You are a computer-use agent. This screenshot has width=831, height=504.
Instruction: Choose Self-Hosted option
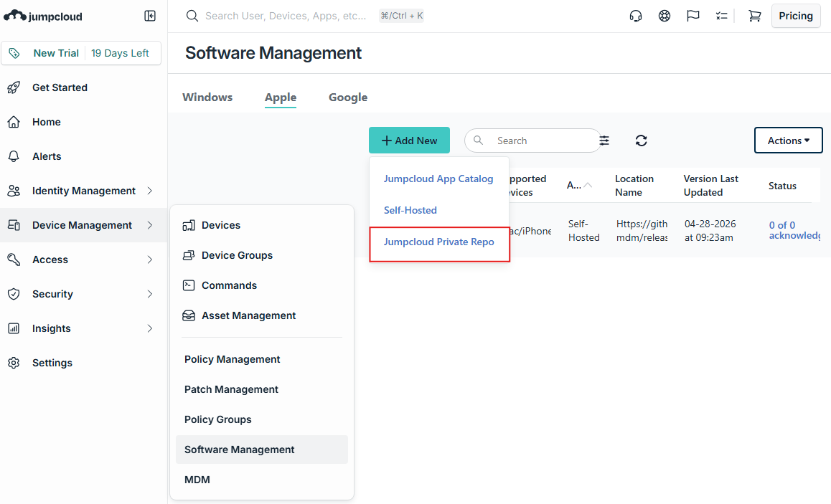click(410, 210)
